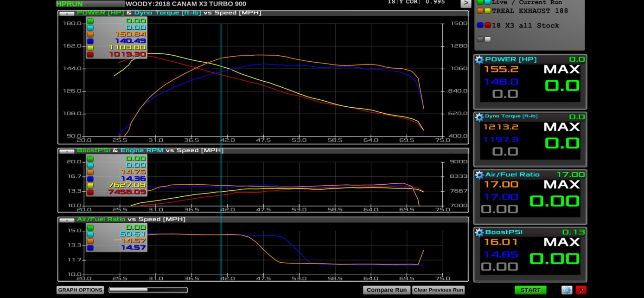Toggle green trace in Power graph legend
Viewport: 644px width, 298px height.
point(90,21)
